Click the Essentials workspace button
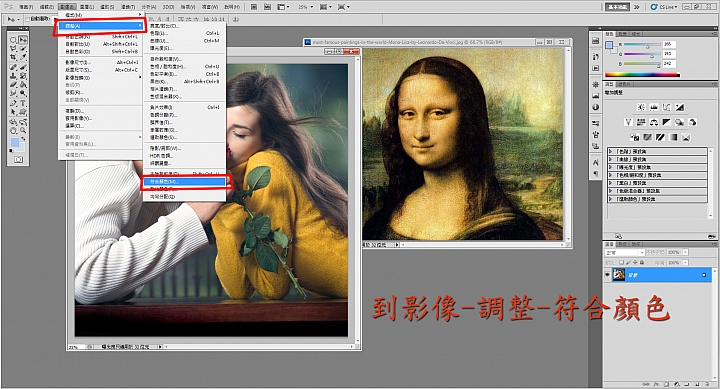 [x=617, y=7]
